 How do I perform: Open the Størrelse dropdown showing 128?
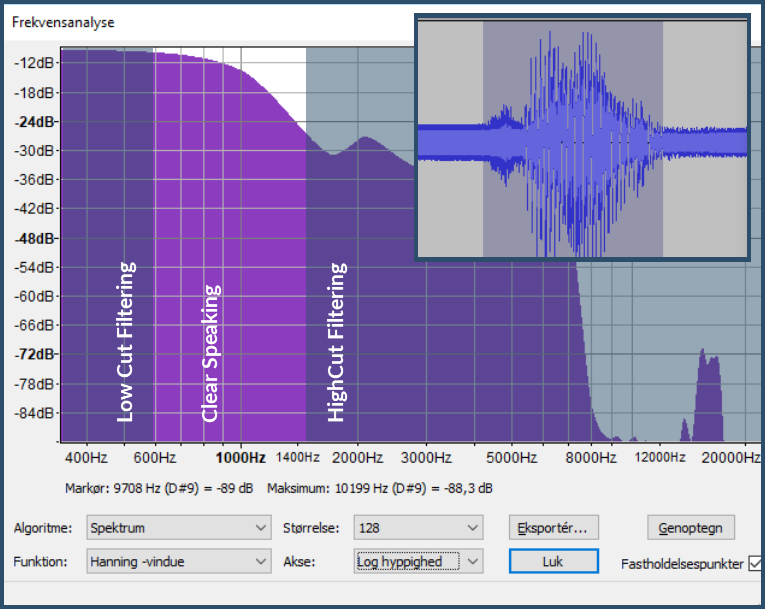coord(419,527)
